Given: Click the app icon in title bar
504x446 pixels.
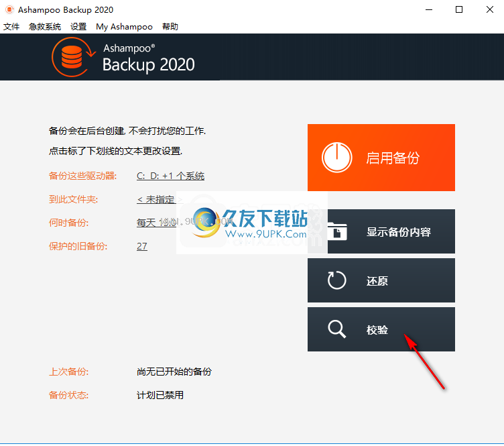Looking at the screenshot, I should pyautogui.click(x=9, y=9).
